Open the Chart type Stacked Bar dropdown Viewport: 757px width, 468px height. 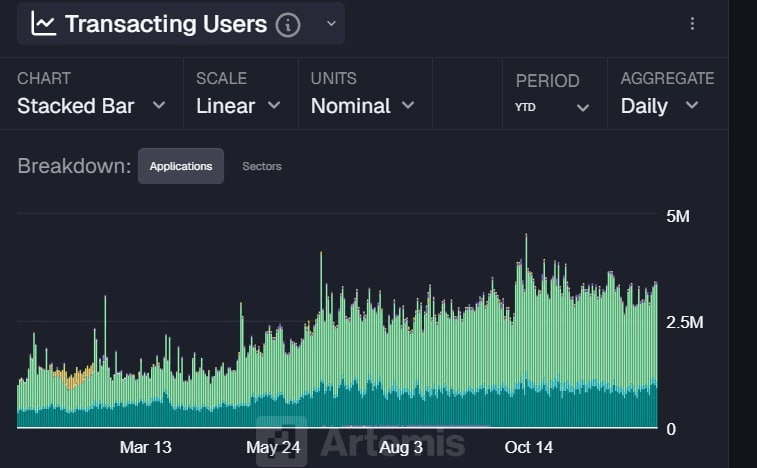[90, 105]
